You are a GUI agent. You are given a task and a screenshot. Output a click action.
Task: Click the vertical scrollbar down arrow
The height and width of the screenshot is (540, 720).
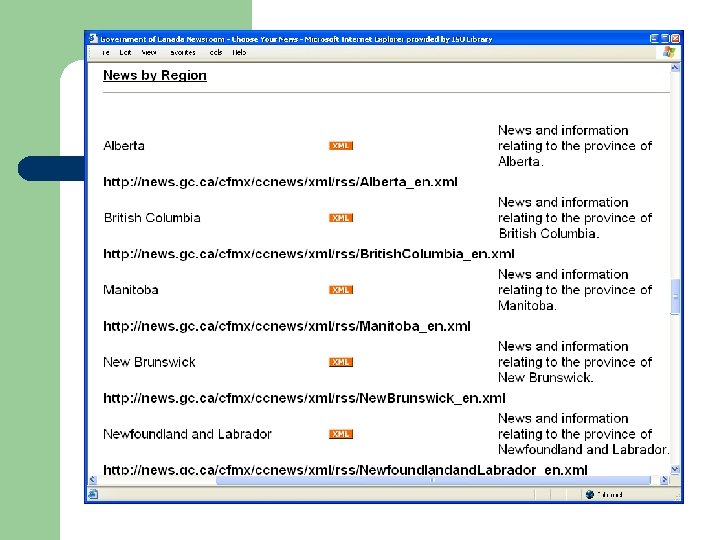click(675, 469)
